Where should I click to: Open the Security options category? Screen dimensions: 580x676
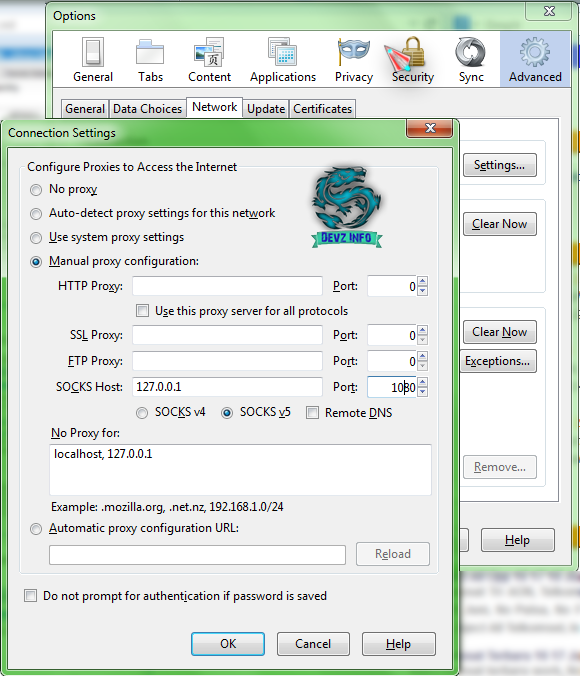[x=413, y=59]
